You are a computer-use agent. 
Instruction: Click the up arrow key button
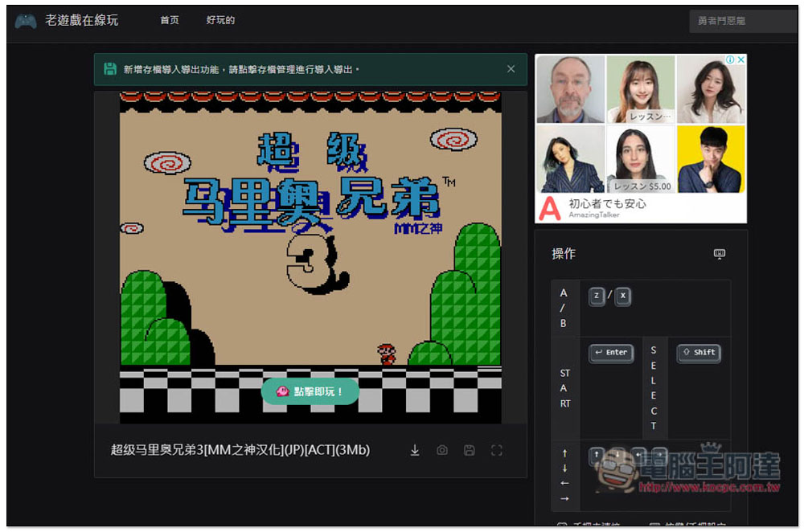pyautogui.click(x=597, y=455)
